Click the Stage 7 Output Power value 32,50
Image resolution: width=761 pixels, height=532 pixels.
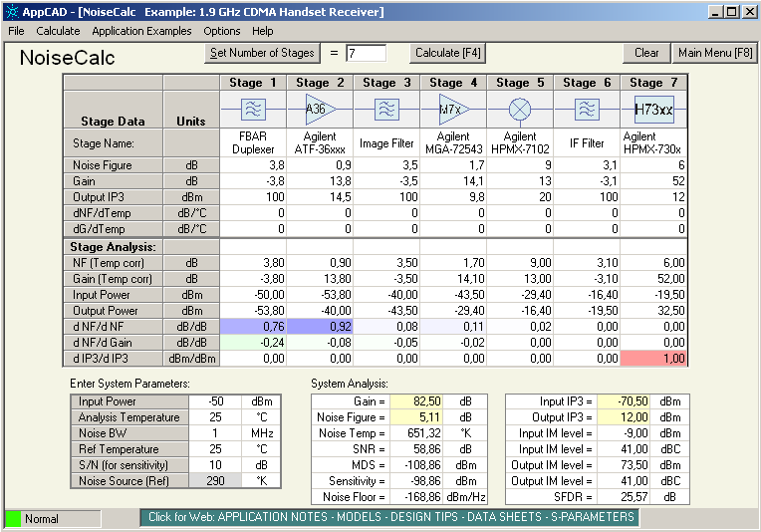pos(653,311)
